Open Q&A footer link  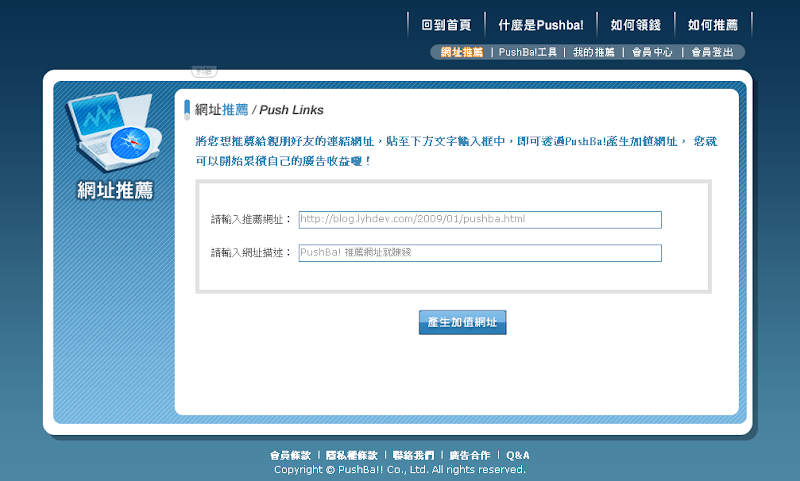tap(518, 455)
